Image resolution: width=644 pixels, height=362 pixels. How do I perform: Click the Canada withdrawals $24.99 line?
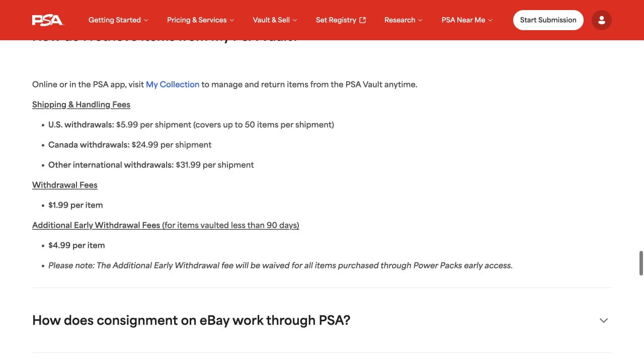pyautogui.click(x=130, y=145)
